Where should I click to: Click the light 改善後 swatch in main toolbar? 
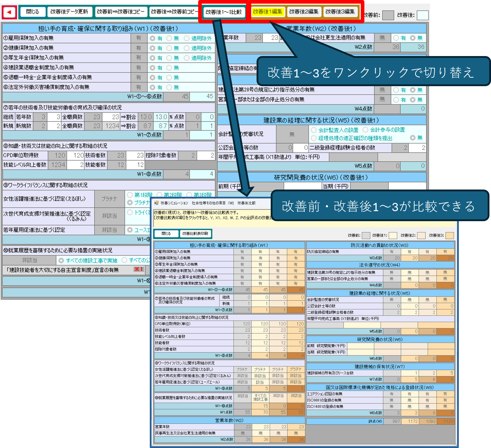click(423, 15)
